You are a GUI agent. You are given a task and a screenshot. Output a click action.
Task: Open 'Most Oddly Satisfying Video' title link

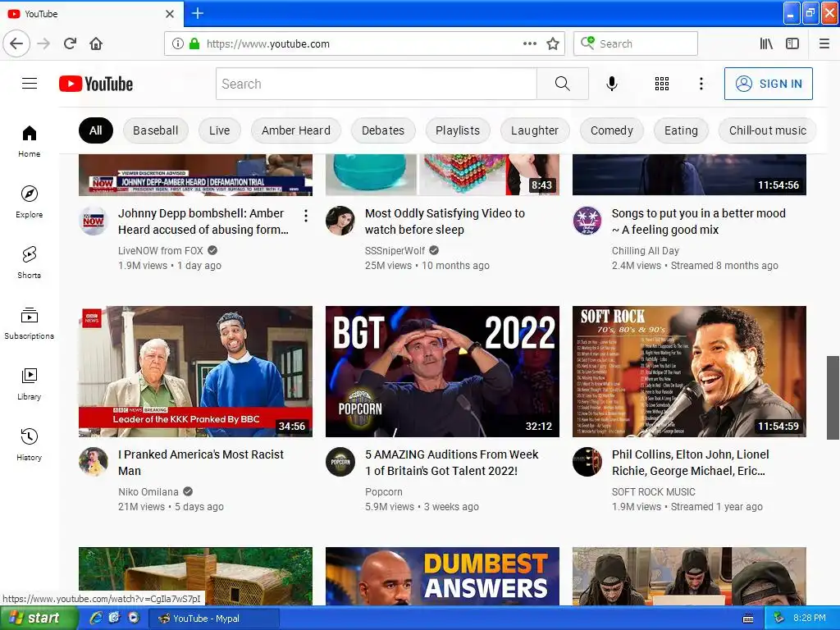pyautogui.click(x=445, y=221)
